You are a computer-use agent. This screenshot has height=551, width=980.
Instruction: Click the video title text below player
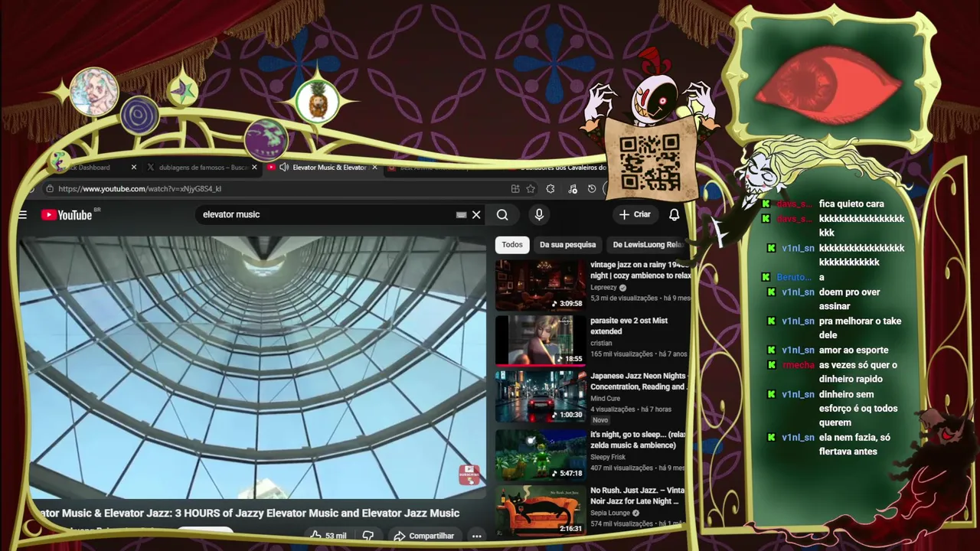248,514
